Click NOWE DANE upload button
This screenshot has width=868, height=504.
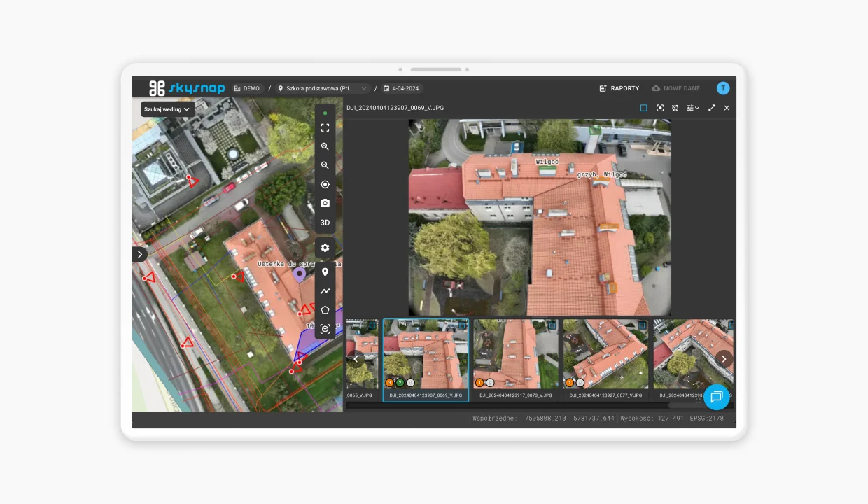point(675,89)
